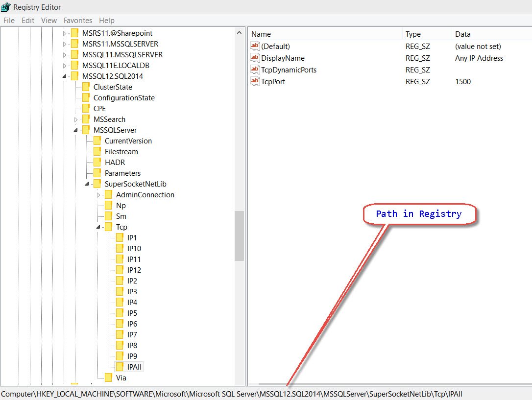Click the string icon of DisplayName value

pos(255,58)
